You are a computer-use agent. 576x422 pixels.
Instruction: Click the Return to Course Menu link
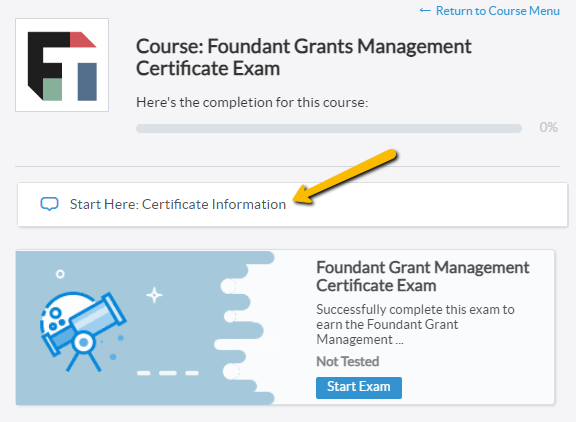(489, 11)
